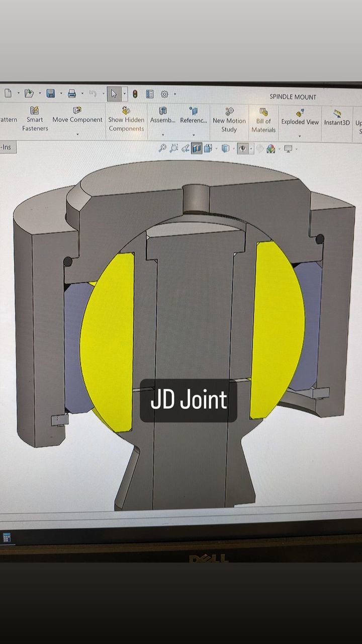The height and width of the screenshot is (644, 362).
Task: Toggle the Section View icon
Action: [x=197, y=148]
